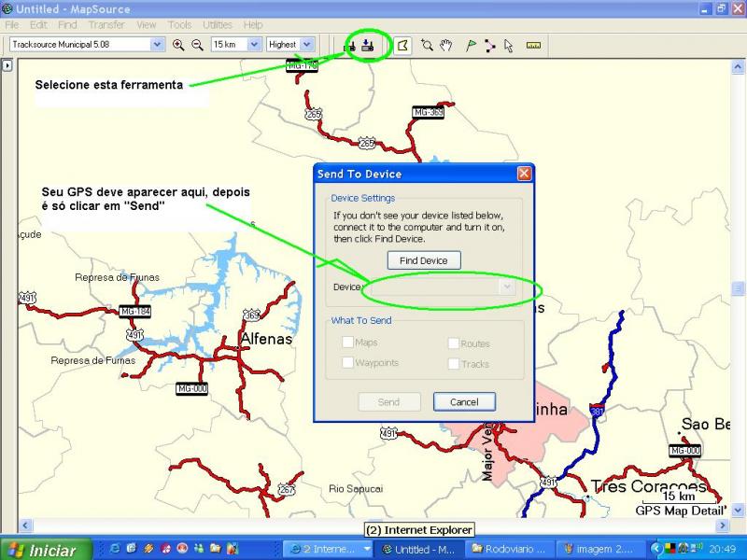The image size is (747, 560).
Task: Click the Alfenas city label on the map
Action: pyautogui.click(x=266, y=339)
